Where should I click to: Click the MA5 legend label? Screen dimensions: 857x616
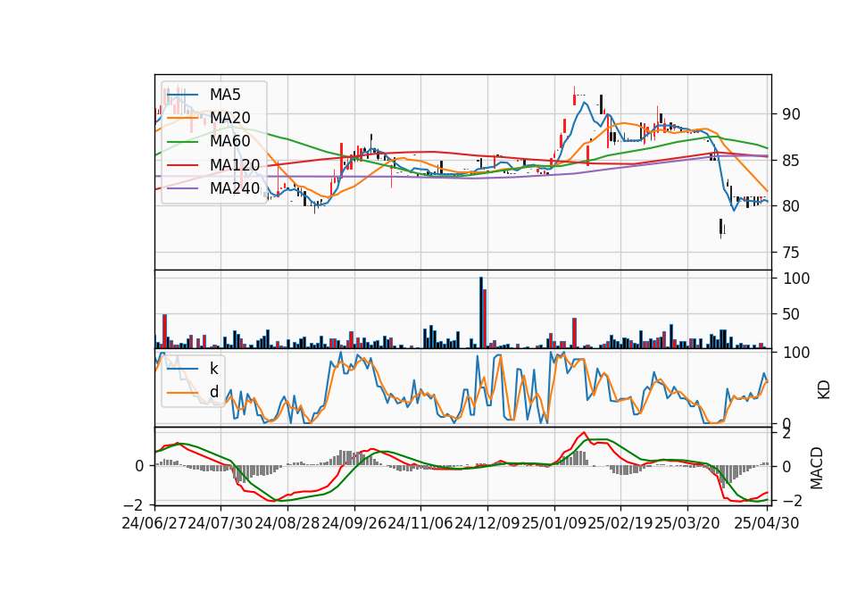coord(225,95)
